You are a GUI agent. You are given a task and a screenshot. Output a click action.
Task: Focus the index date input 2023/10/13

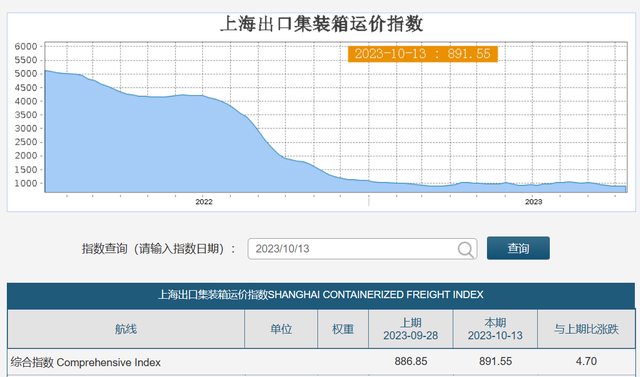[x=362, y=249]
